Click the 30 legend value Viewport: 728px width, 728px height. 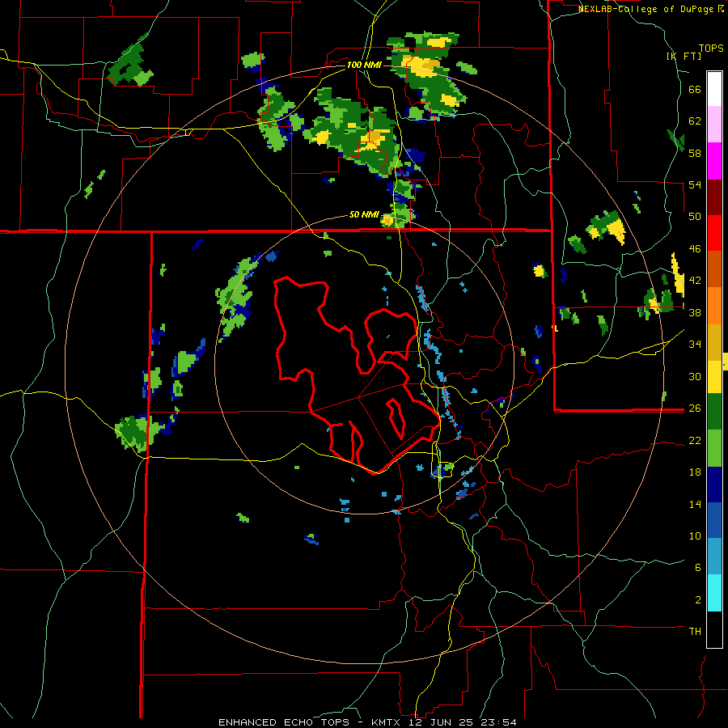tap(695, 376)
